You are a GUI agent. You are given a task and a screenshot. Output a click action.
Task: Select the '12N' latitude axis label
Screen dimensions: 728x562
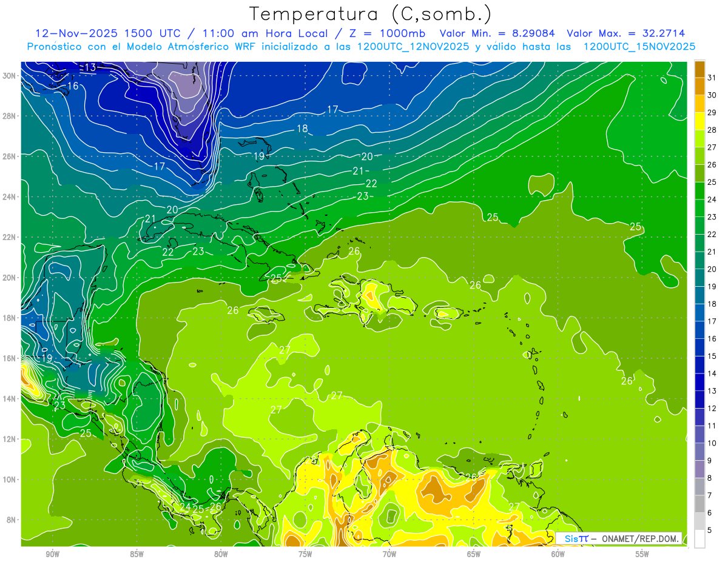click(x=10, y=439)
